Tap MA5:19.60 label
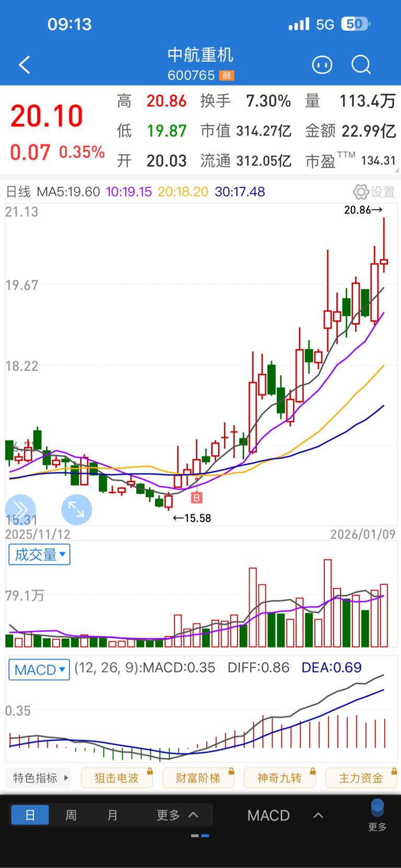The height and width of the screenshot is (868, 401). point(68,192)
